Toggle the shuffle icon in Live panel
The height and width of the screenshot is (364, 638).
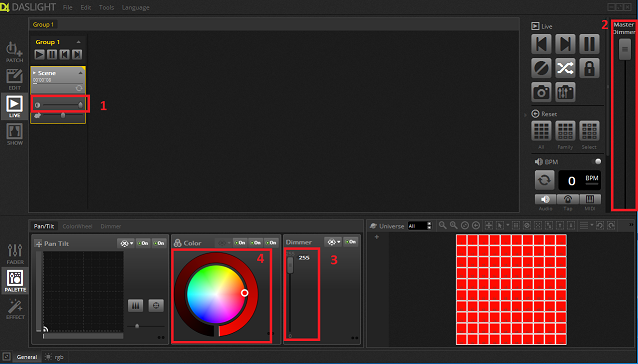565,68
